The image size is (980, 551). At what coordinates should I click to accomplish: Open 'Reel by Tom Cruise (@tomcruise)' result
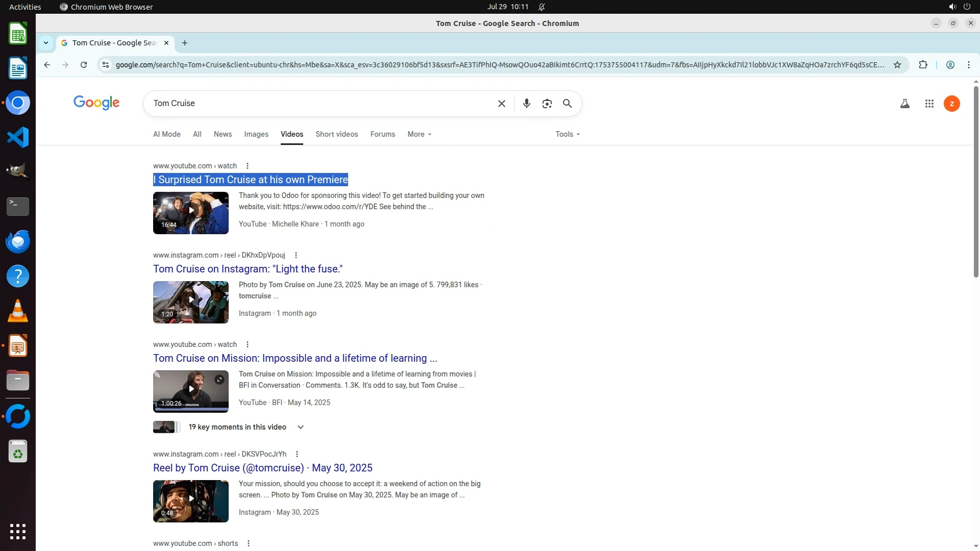point(262,468)
